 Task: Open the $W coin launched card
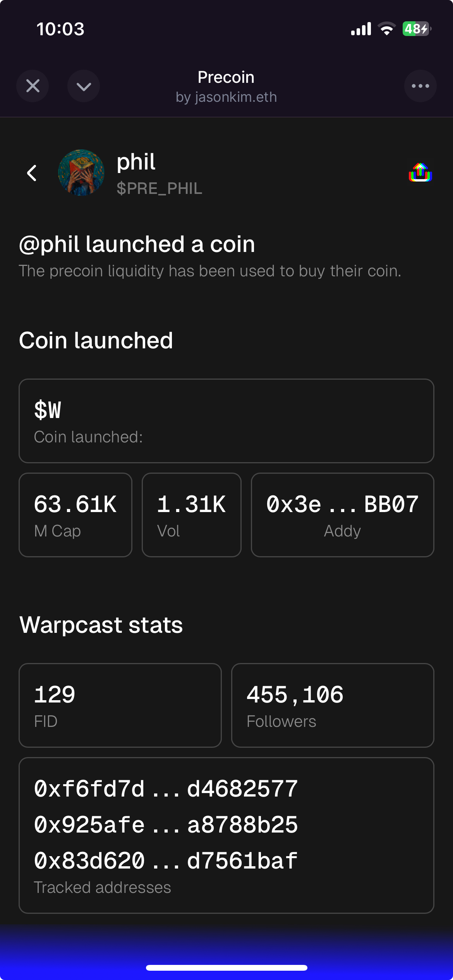tap(226, 421)
